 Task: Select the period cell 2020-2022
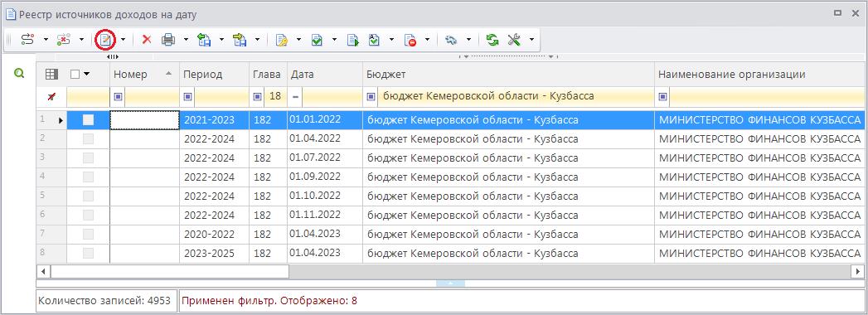click(x=214, y=235)
